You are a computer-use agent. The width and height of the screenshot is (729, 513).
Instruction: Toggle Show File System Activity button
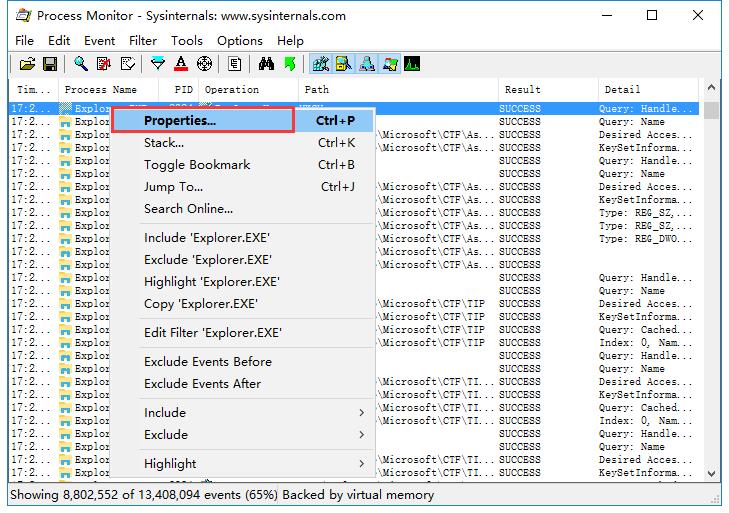point(343,65)
